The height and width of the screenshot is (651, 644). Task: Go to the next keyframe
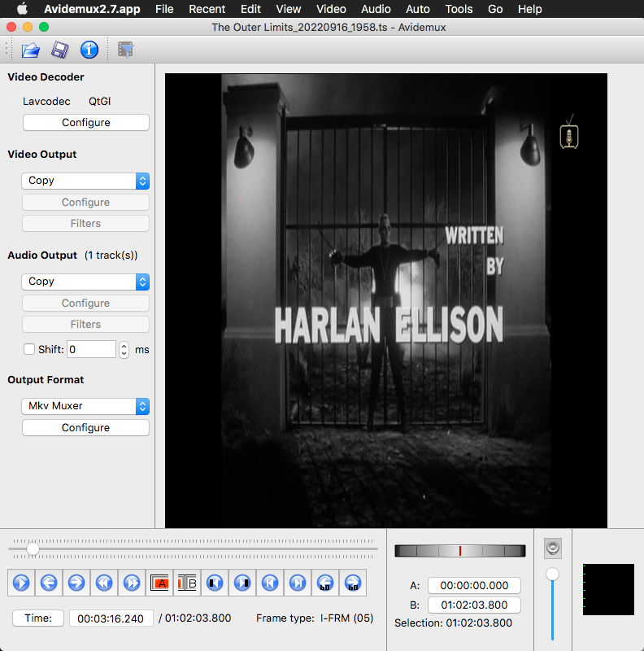coord(132,583)
